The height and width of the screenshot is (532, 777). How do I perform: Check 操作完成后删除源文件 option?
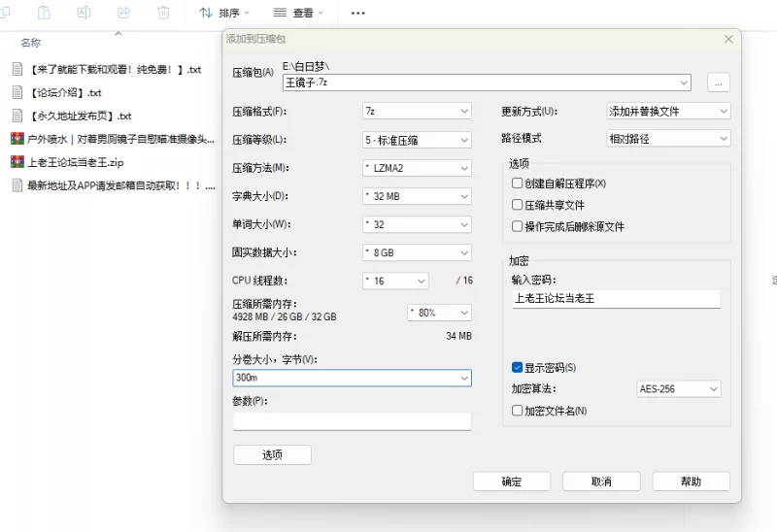pyautogui.click(x=518, y=226)
